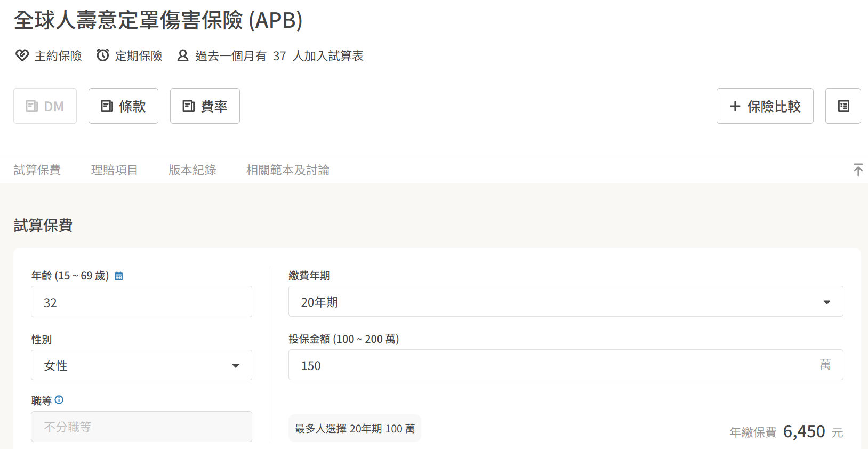
Task: Open the 版本紀錄 tab
Action: [192, 170]
